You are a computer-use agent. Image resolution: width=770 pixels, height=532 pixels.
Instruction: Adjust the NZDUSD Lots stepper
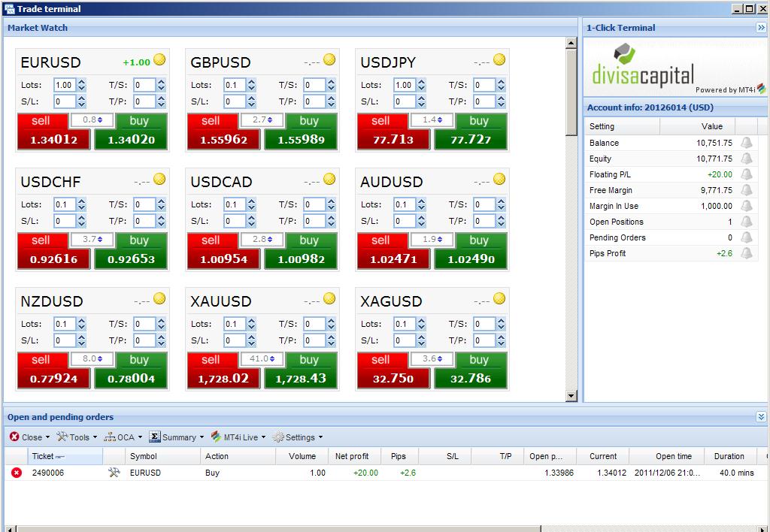tap(81, 324)
